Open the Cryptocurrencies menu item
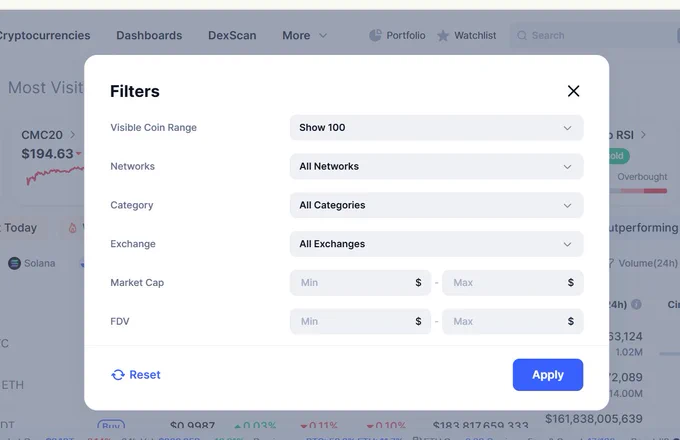Viewport: 680px width, 440px height. pos(44,36)
